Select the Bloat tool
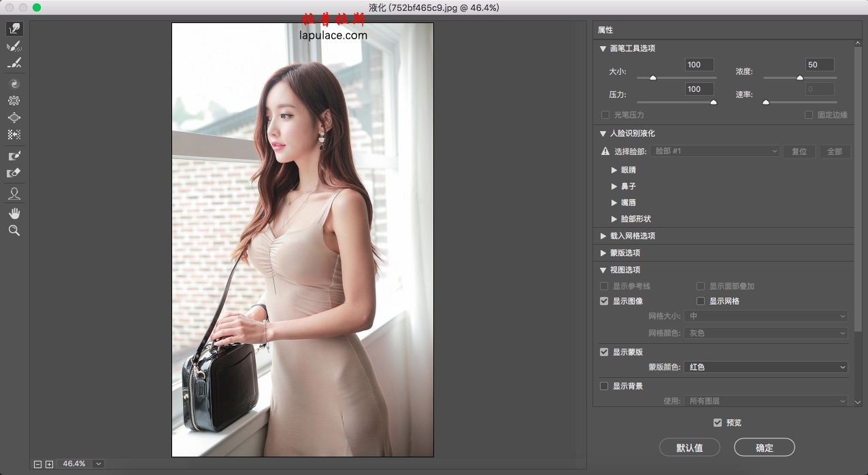The width and height of the screenshot is (868, 475). pos(14,118)
